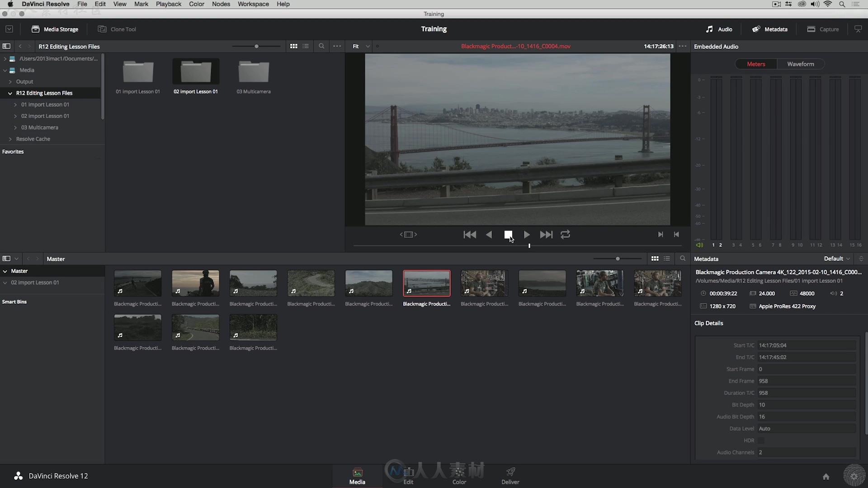Open media pool layout dropdown arrow

(16, 258)
